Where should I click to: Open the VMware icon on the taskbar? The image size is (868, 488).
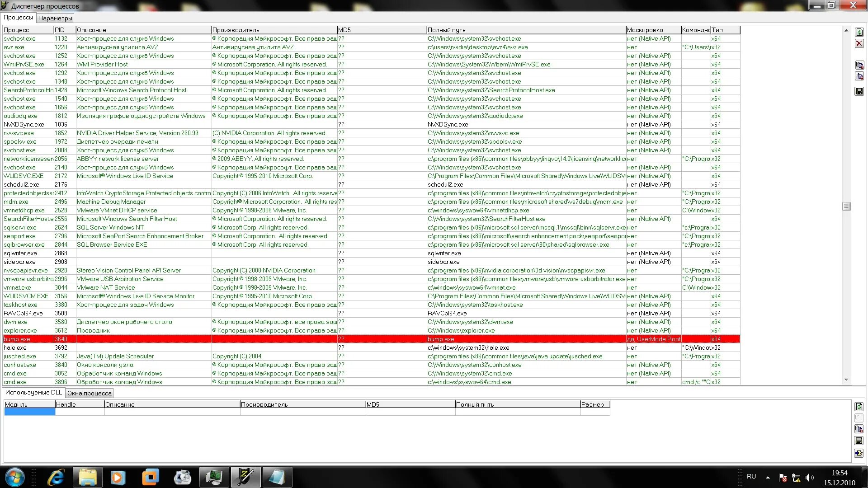click(x=151, y=477)
